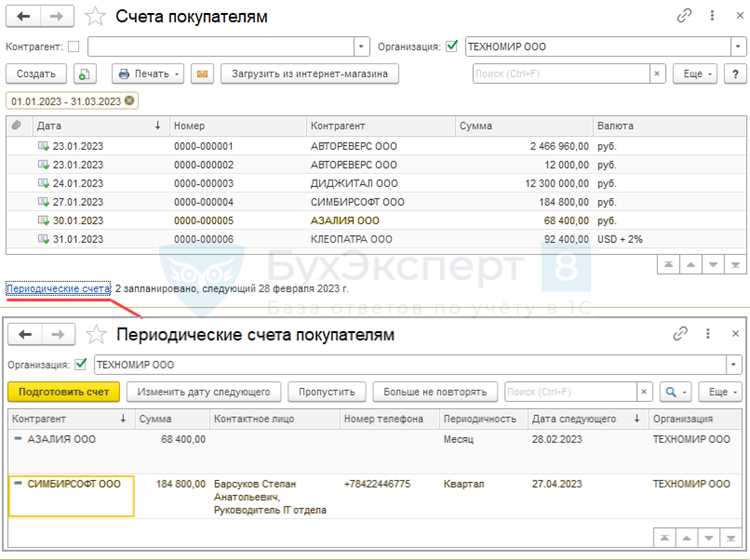Click the upper Поиск (Ctrl+F) field

pyautogui.click(x=561, y=74)
